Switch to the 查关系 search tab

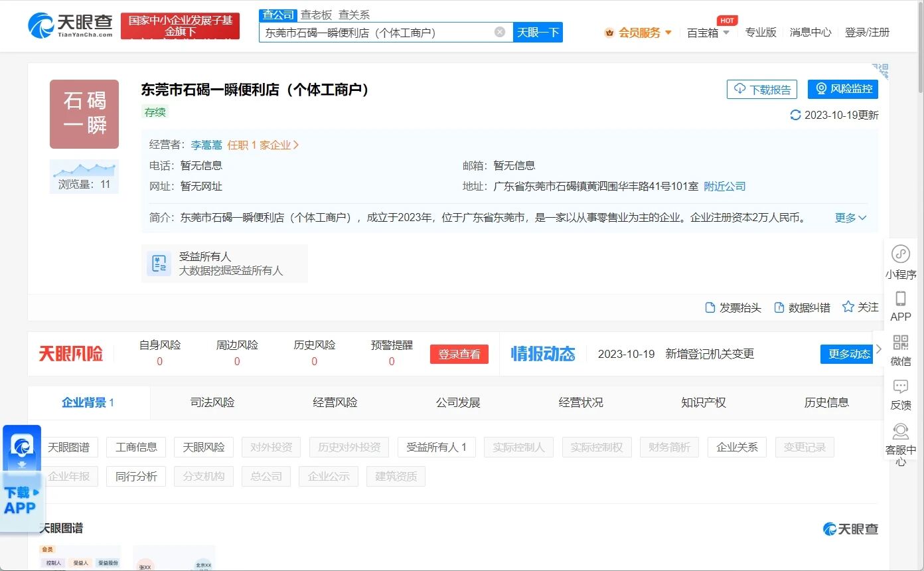(354, 15)
